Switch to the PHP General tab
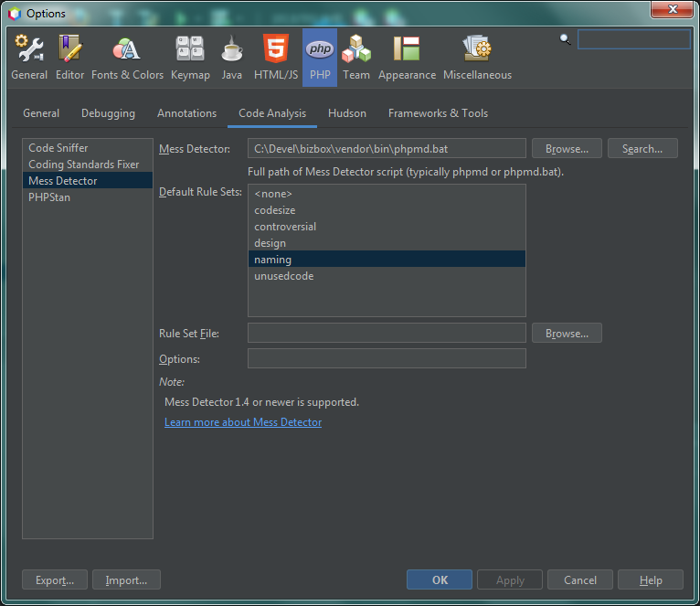 click(41, 113)
